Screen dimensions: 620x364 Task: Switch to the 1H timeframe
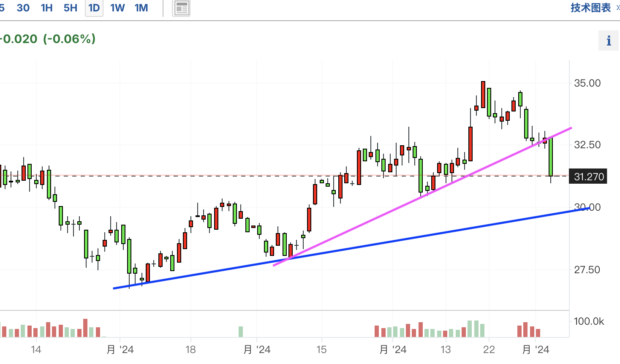coord(47,8)
